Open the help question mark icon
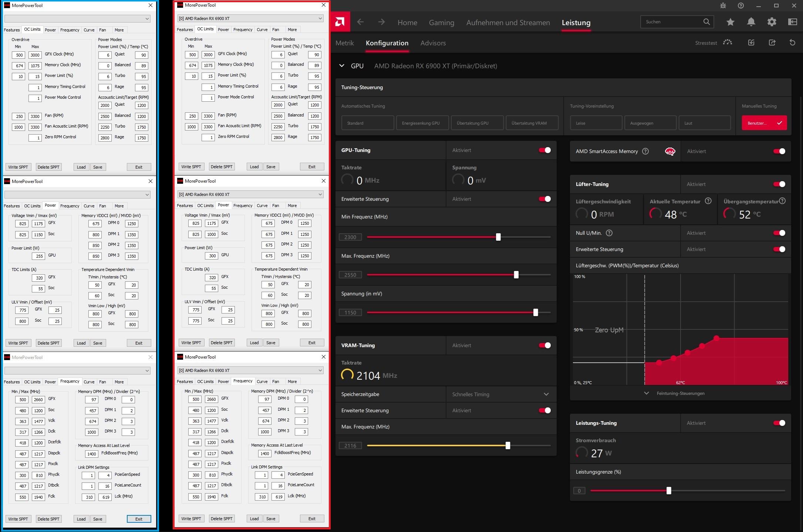 (x=740, y=6)
